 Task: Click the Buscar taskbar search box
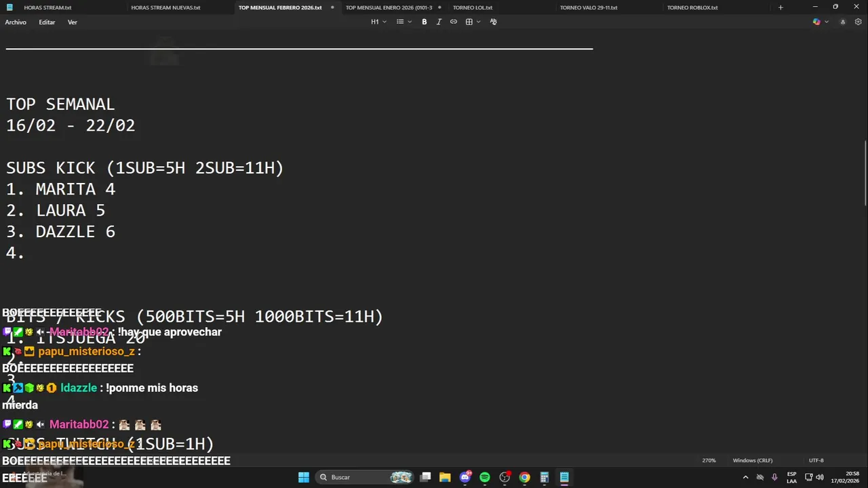(x=366, y=477)
